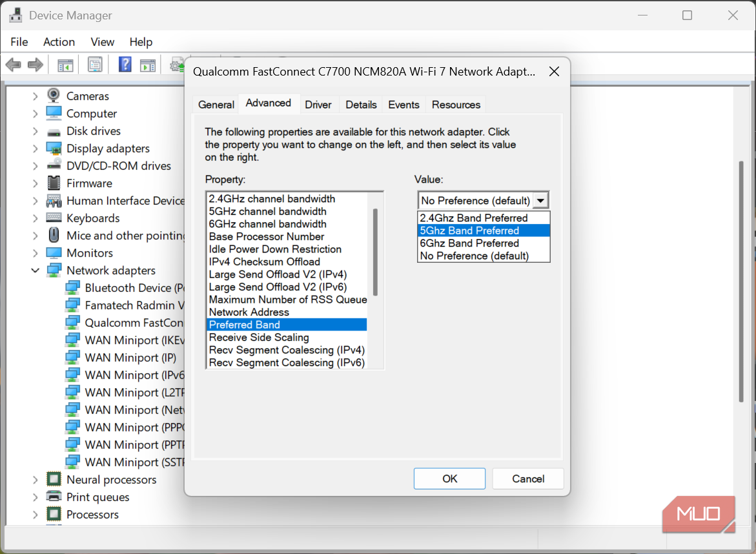The height and width of the screenshot is (554, 756).
Task: Click the Show/Hide console tree toolbar icon
Action: click(x=65, y=65)
